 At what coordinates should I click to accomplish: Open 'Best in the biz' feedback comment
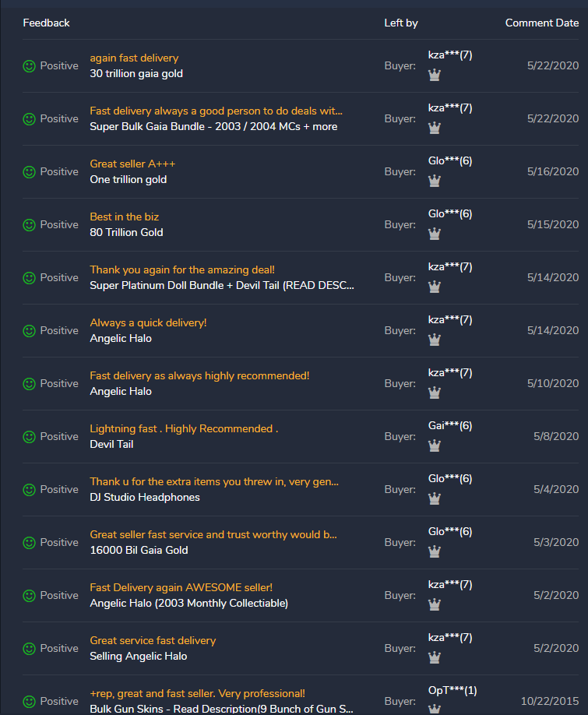click(124, 217)
